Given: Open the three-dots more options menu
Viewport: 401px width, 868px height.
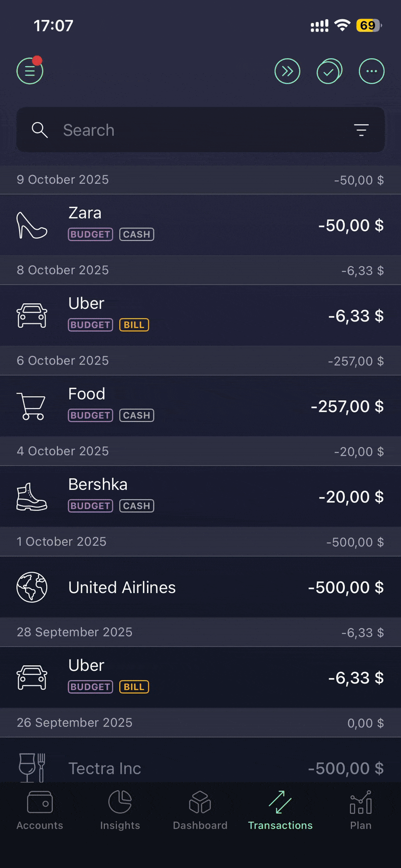Looking at the screenshot, I should point(371,71).
